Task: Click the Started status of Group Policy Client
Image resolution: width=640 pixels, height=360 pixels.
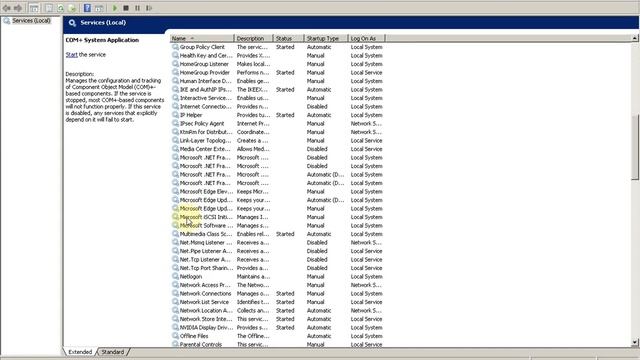Action: point(285,47)
